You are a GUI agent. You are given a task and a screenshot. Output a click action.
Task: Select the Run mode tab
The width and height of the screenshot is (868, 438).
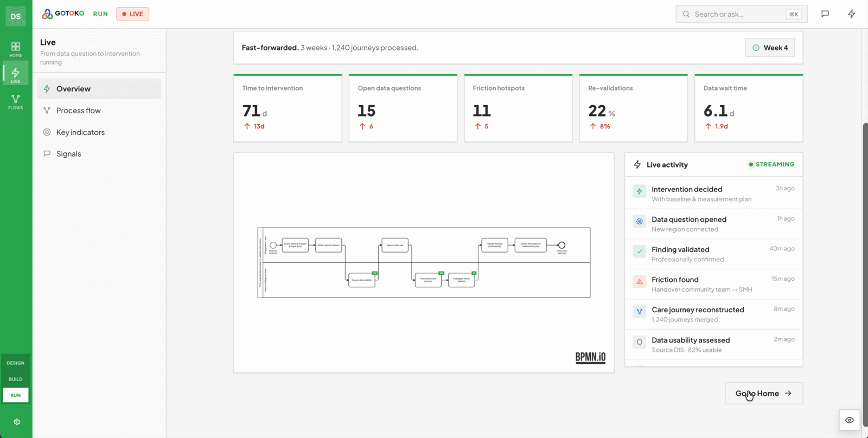(x=16, y=396)
